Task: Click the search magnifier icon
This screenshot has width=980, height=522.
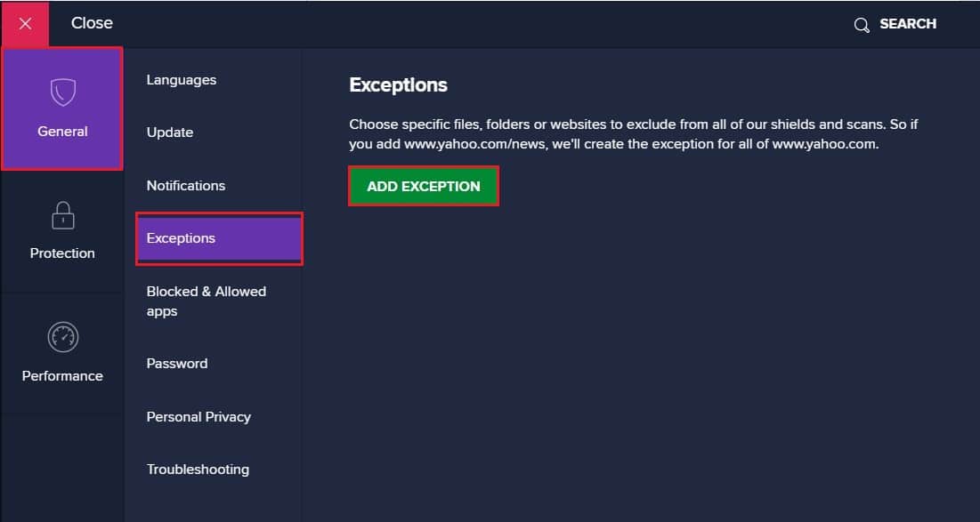Action: (861, 25)
